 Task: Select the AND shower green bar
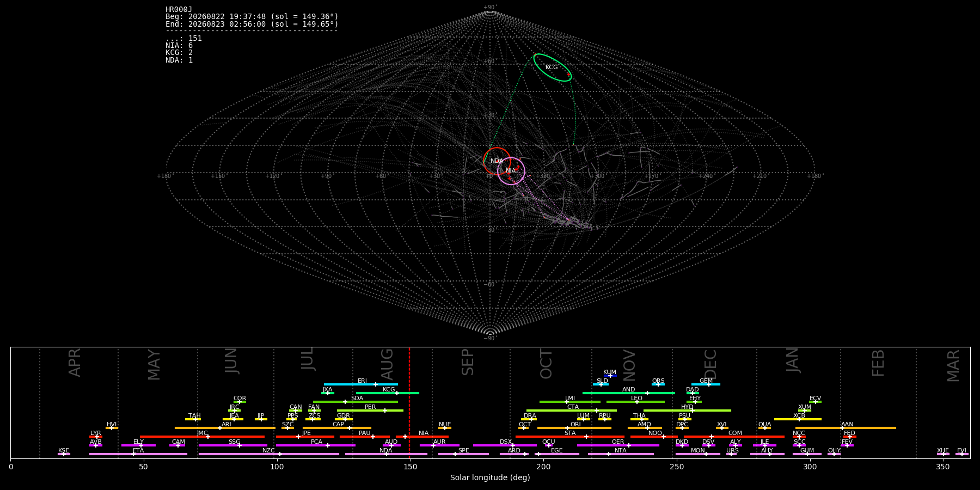point(629,393)
